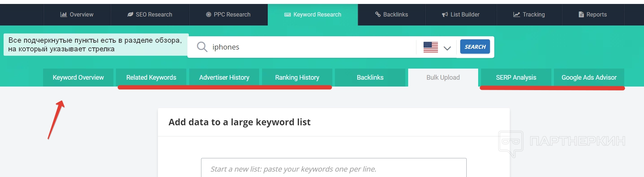Open the SERP Analysis tab

coord(516,78)
